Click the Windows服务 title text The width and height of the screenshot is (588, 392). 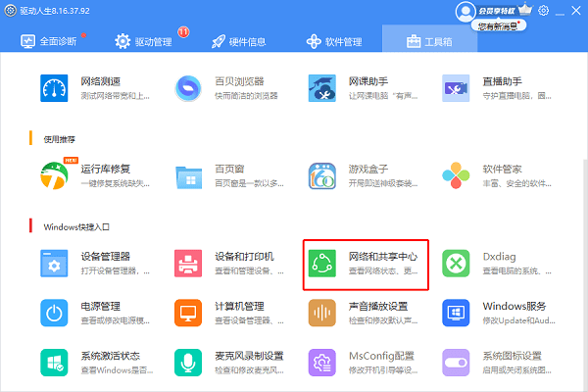(514, 306)
